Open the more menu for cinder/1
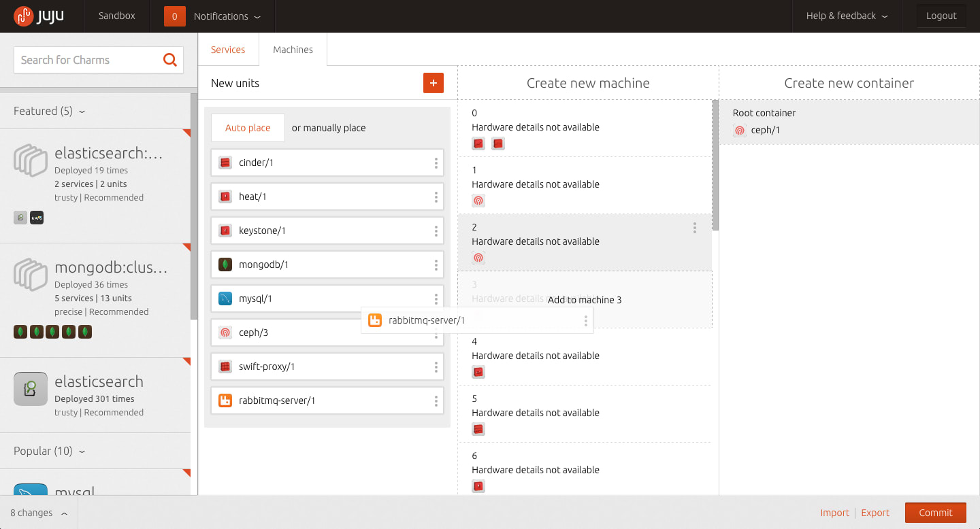Screen dimensions: 980x529 [x=436, y=163]
